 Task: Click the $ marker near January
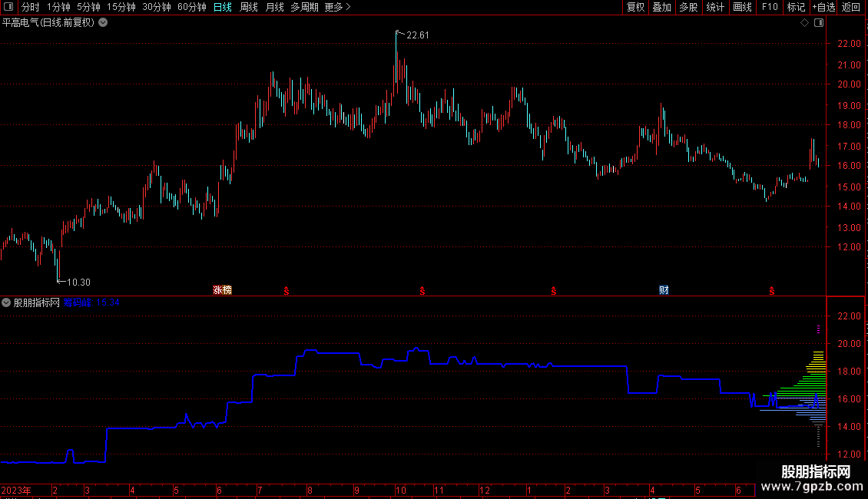pyautogui.click(x=554, y=291)
